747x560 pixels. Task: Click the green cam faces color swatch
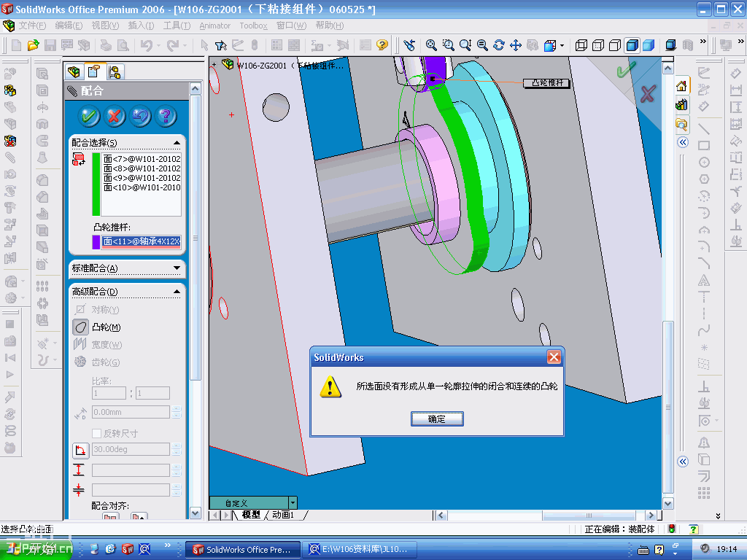[96, 184]
